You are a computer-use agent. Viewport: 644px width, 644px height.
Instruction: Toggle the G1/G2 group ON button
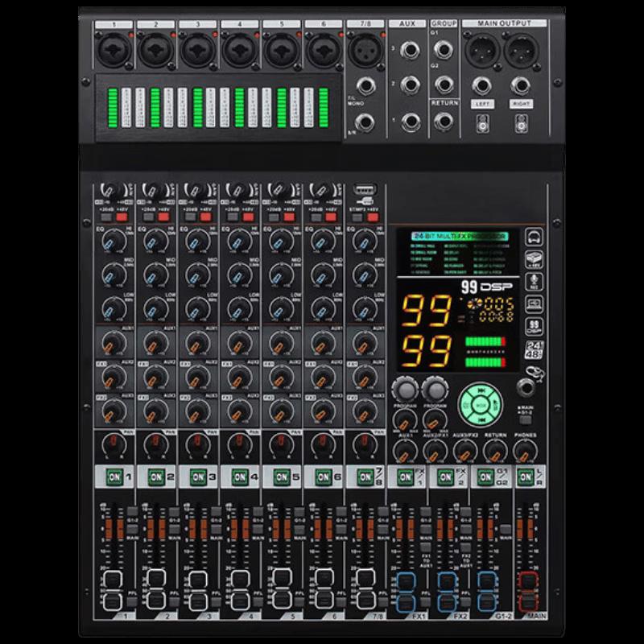(x=485, y=477)
